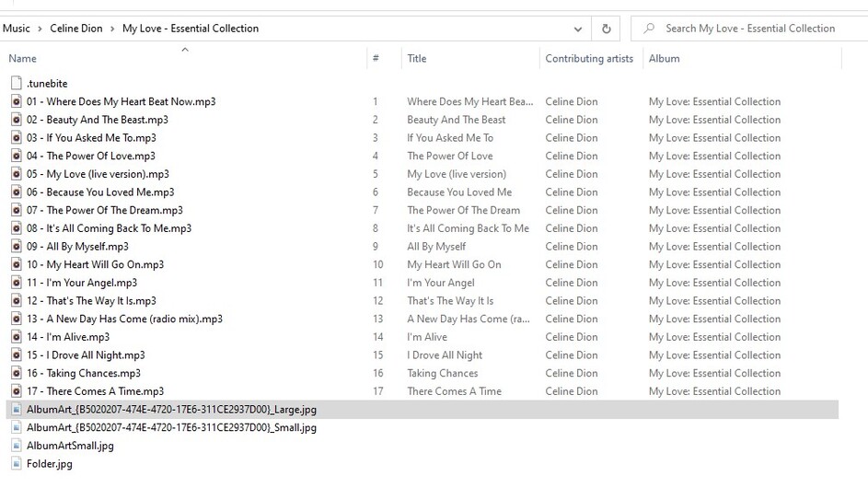Click the icon of 01 - Where Does My Heart Beat Now.mp3

coord(17,101)
